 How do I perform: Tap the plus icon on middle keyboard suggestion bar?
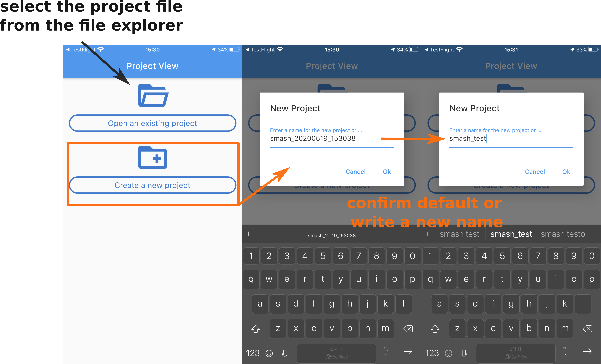click(248, 234)
